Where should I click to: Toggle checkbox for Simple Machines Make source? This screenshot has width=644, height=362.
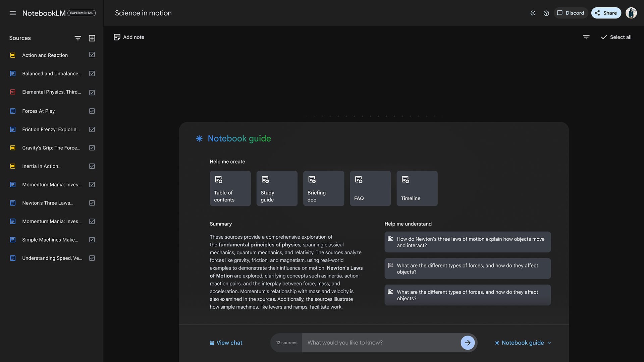click(92, 240)
